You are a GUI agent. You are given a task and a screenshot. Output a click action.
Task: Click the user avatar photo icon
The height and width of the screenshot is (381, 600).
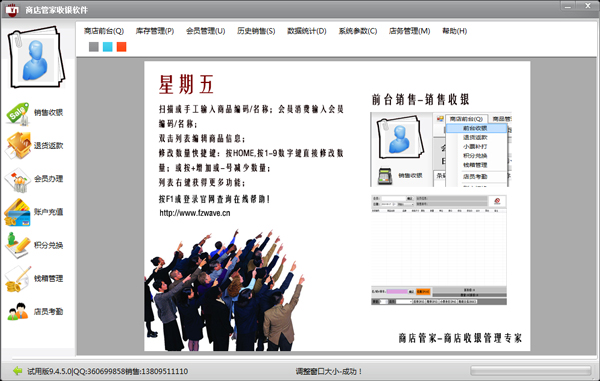tap(36, 57)
